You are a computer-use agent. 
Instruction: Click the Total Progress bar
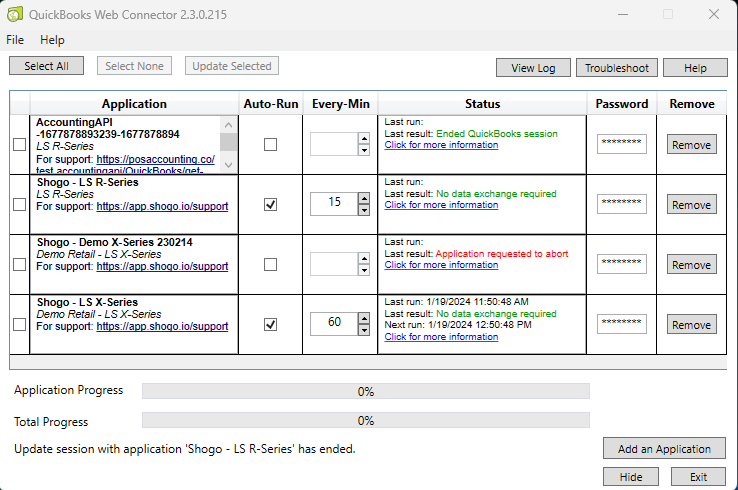point(366,420)
